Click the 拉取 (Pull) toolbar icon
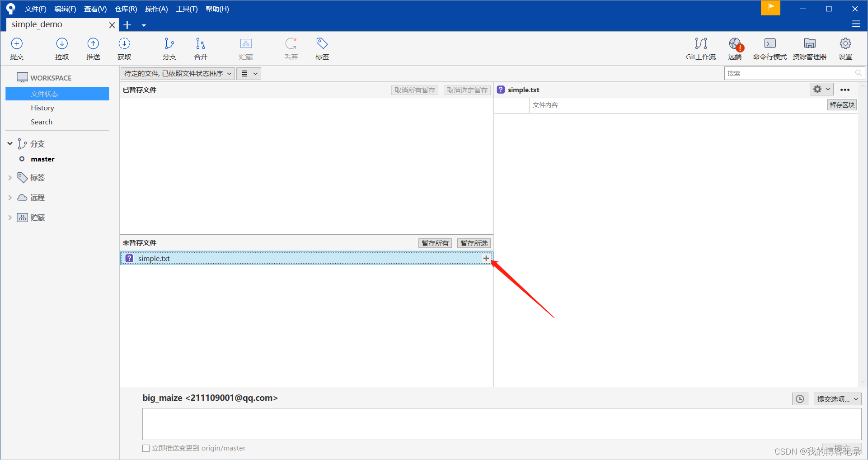 62,48
